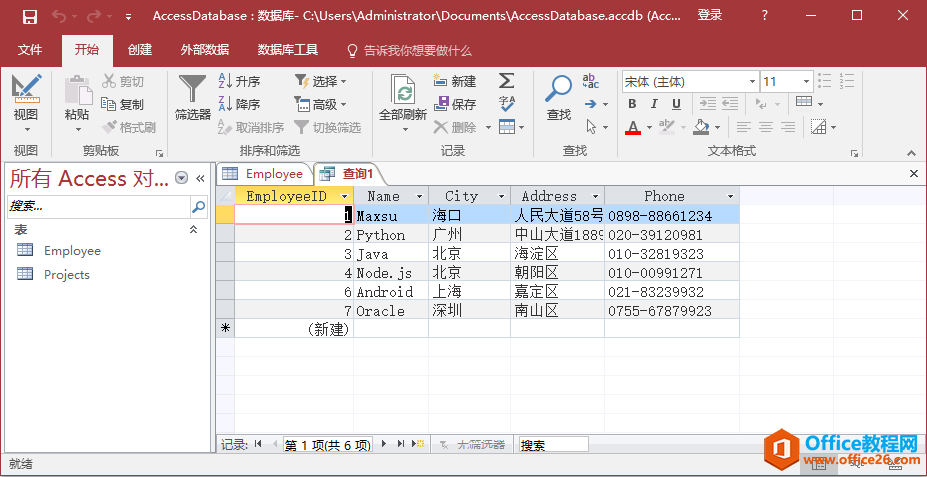This screenshot has height=477, width=927.
Task: Toggle bold formatting
Action: (x=632, y=104)
